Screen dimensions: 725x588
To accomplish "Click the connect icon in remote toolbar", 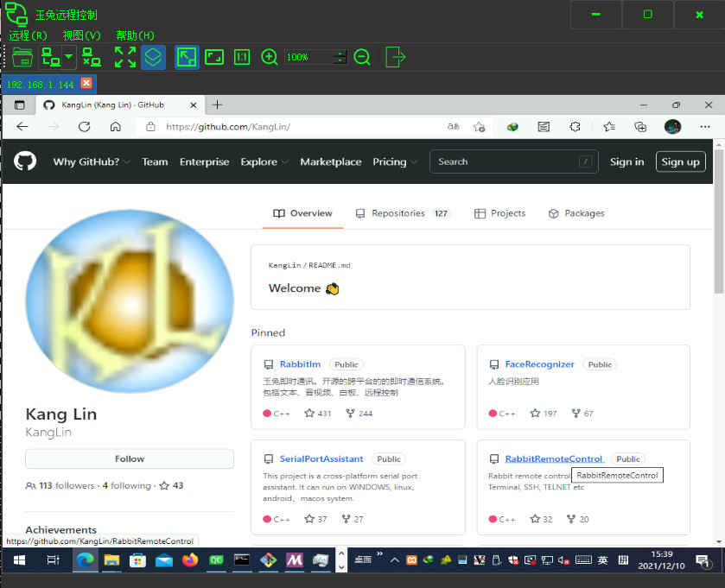I will pos(50,57).
